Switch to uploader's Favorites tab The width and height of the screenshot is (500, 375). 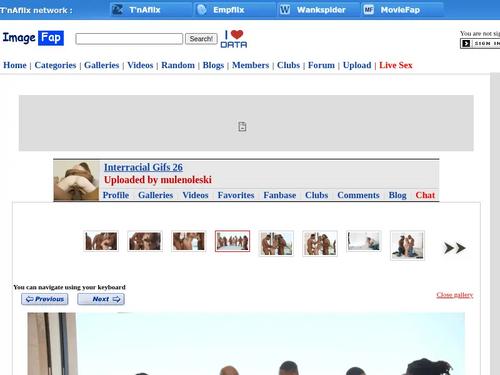pyautogui.click(x=236, y=195)
